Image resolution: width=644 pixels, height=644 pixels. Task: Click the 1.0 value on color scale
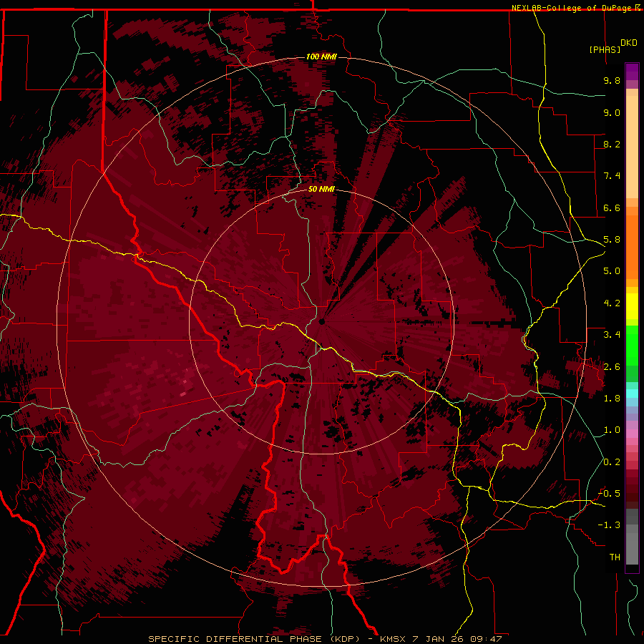(612, 430)
